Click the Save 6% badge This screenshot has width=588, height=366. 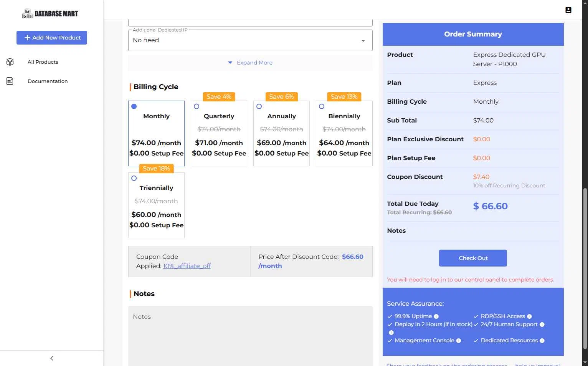[281, 97]
